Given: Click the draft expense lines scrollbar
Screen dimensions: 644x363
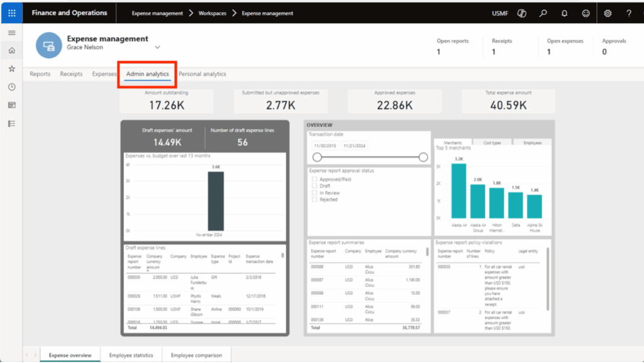Looking at the screenshot, I should 282,256.
